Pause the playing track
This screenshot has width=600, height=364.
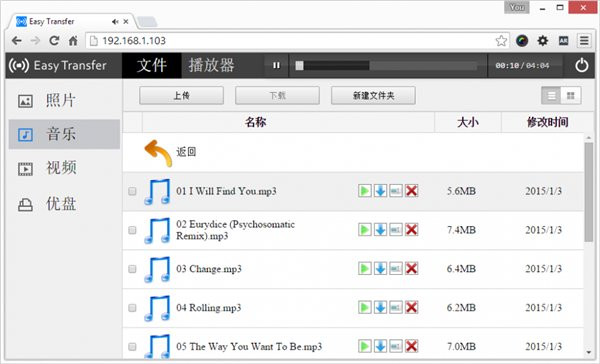(276, 65)
